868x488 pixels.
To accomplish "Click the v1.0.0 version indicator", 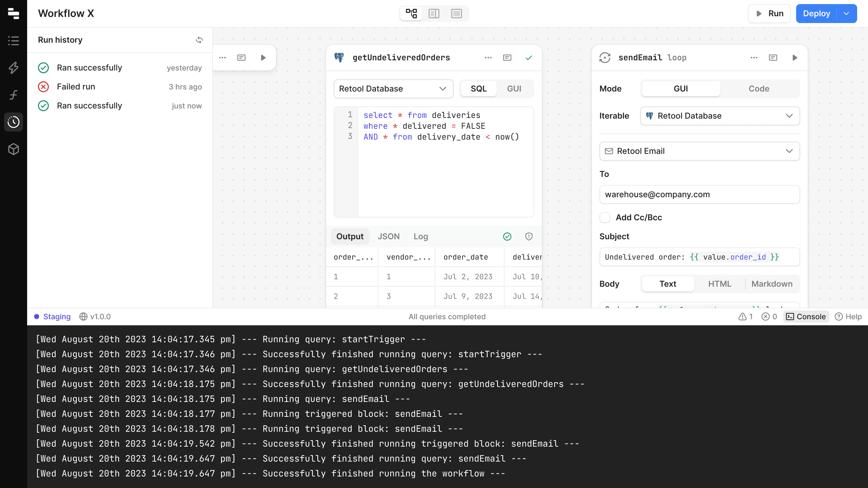I will pyautogui.click(x=95, y=317).
